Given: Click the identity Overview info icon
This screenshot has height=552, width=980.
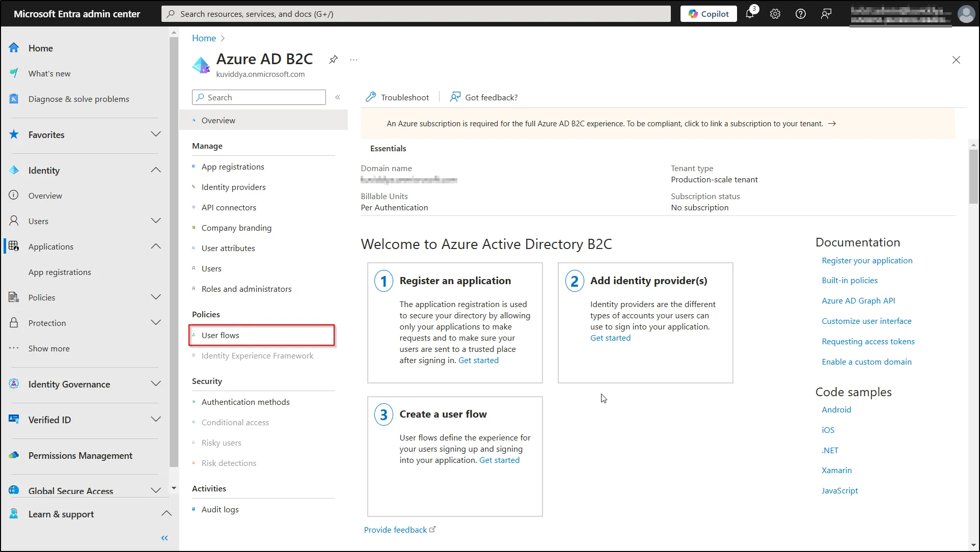Looking at the screenshot, I should [x=14, y=195].
